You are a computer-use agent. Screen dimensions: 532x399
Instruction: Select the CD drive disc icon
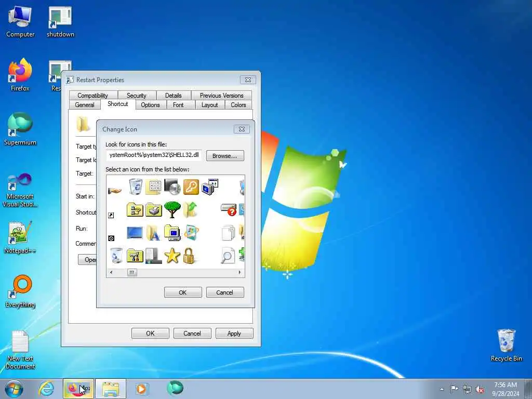point(172,187)
